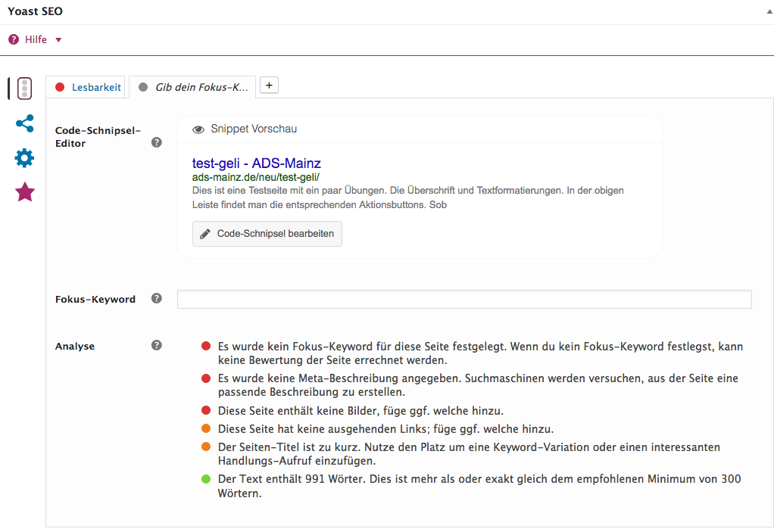
Task: Open the Hilfe link
Action: (36, 39)
